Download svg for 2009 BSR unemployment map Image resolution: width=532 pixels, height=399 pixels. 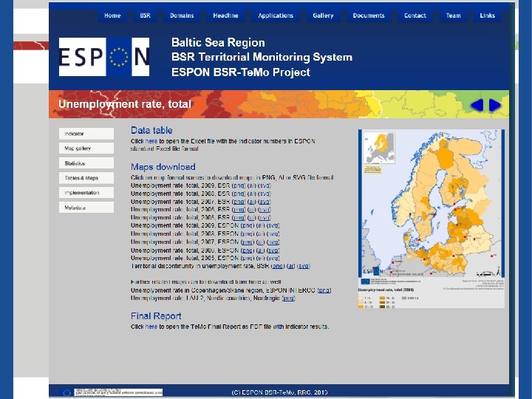tap(265, 185)
